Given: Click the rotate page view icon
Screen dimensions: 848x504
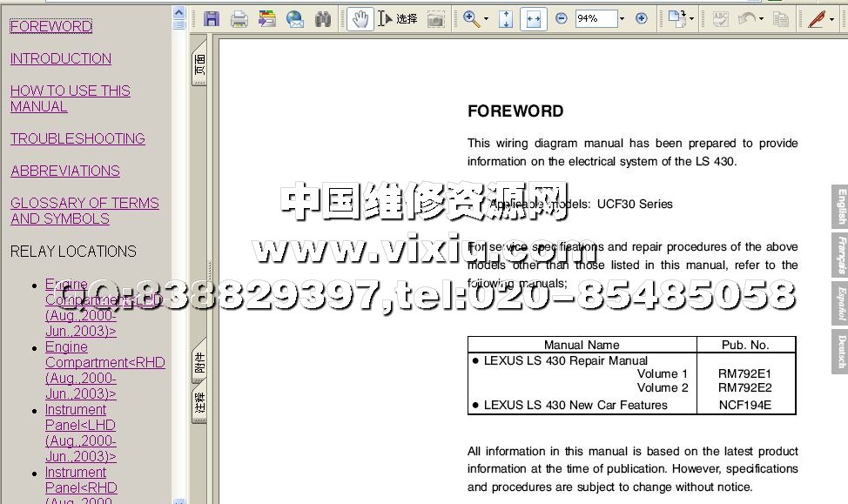Looking at the screenshot, I should tap(676, 19).
